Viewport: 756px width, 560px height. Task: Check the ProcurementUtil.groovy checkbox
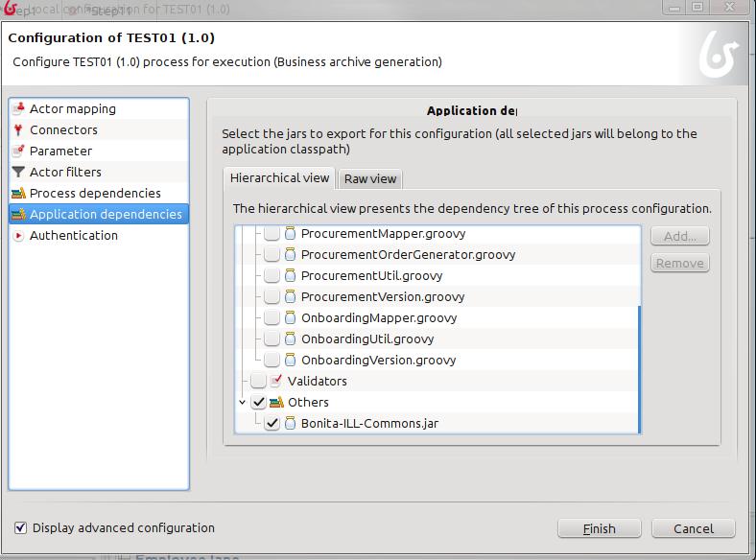(x=272, y=275)
